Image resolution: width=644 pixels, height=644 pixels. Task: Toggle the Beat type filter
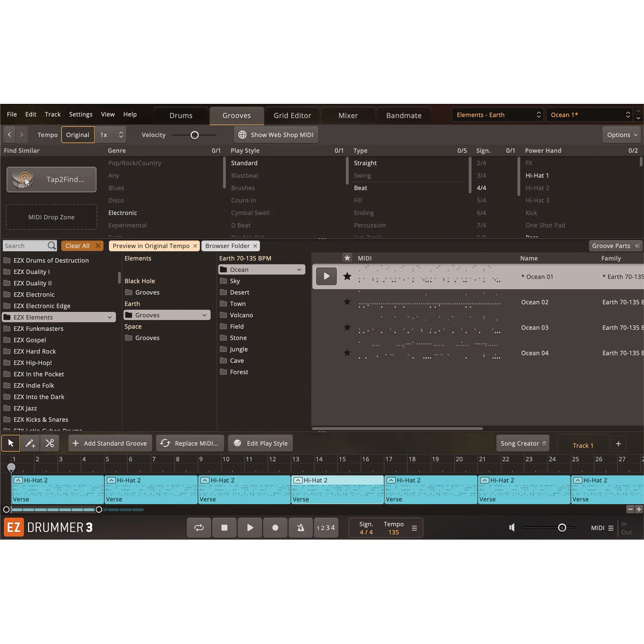coord(361,188)
